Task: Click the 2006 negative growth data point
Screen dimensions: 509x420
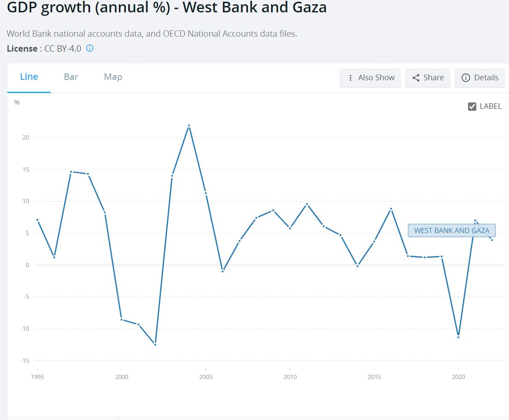Action: pyautogui.click(x=222, y=271)
